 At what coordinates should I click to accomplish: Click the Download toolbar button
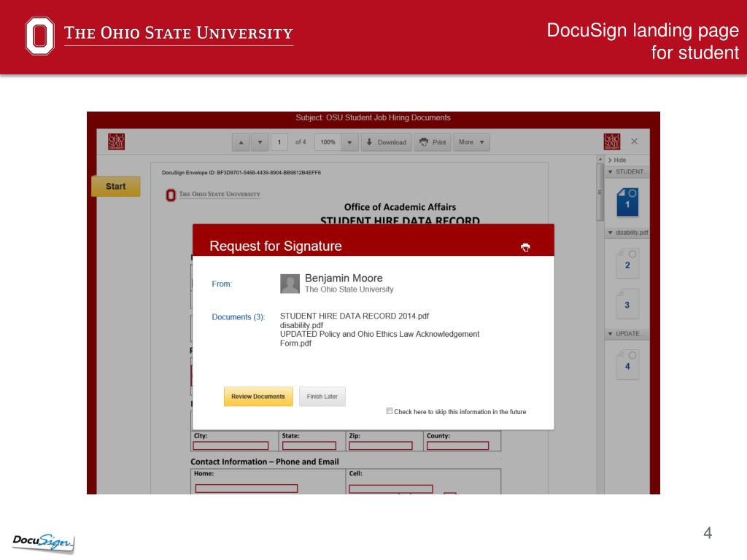387,142
